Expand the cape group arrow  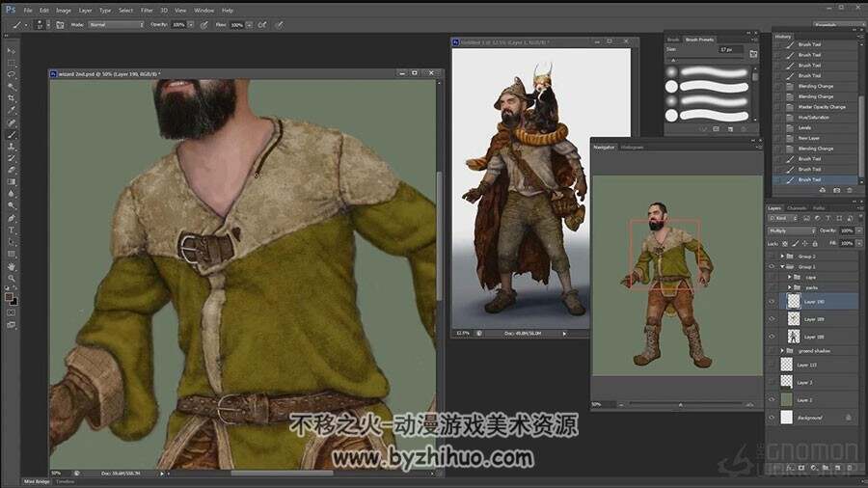[x=789, y=277]
